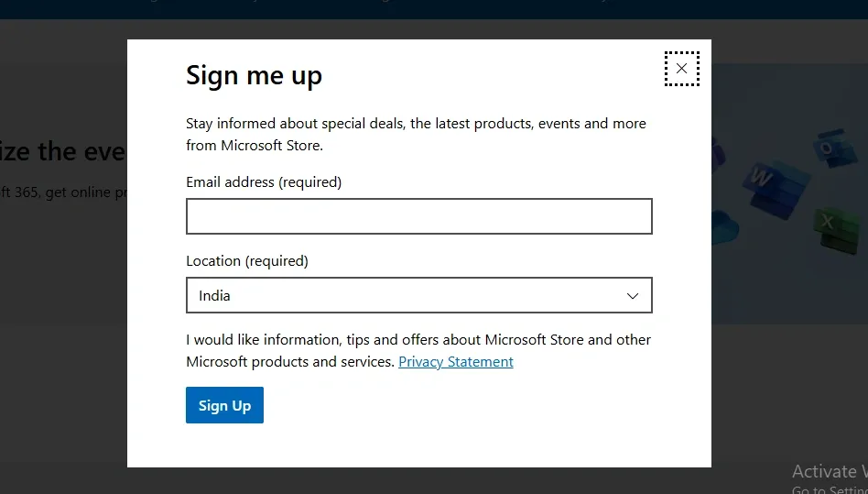The height and width of the screenshot is (494, 868).
Task: Click the Activate Windows watermark text
Action: (x=829, y=472)
